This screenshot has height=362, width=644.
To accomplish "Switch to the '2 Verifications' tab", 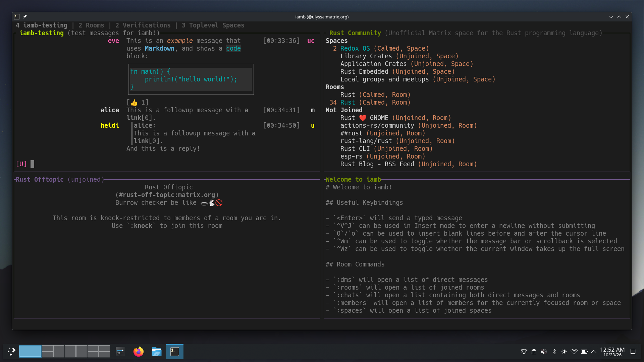I will (x=143, y=25).
